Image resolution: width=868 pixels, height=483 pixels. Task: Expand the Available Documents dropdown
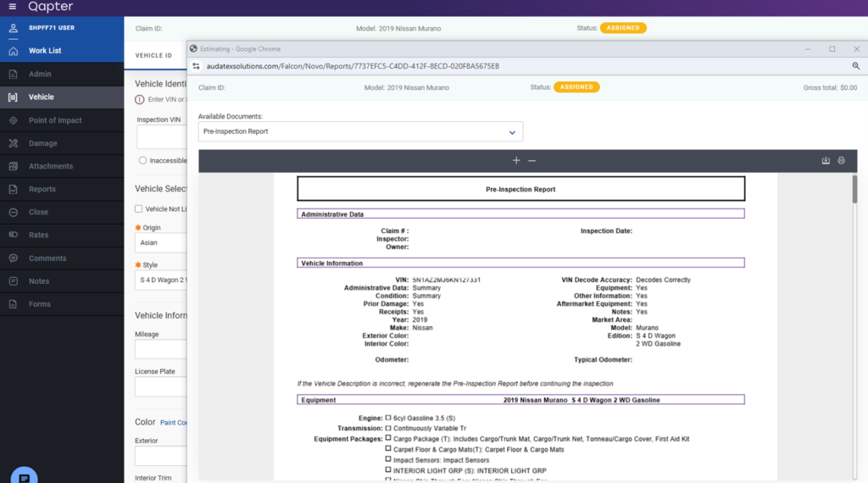coord(360,131)
